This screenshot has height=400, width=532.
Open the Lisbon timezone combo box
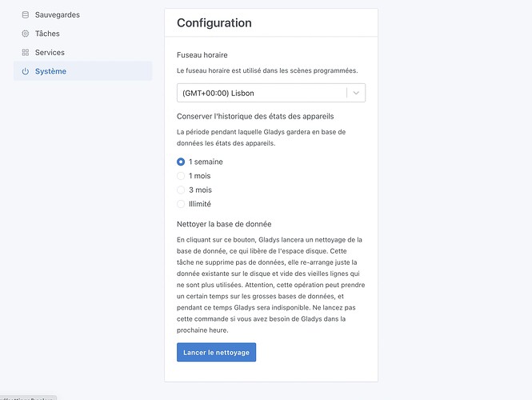tap(261, 93)
